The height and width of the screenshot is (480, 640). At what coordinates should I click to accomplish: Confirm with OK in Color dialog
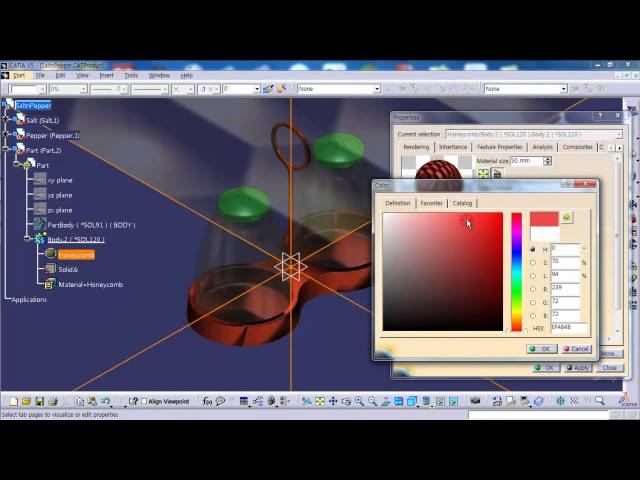541,349
